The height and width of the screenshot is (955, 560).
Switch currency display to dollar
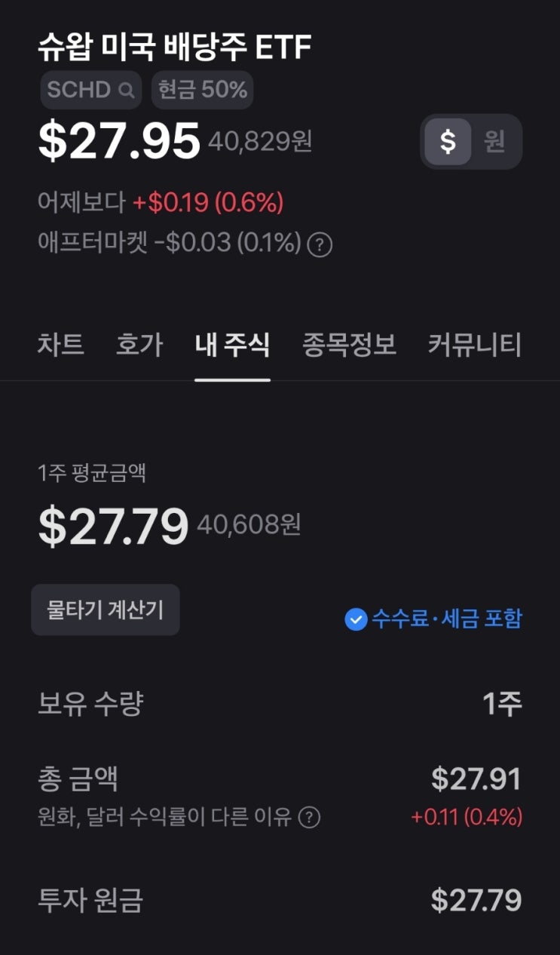[448, 141]
